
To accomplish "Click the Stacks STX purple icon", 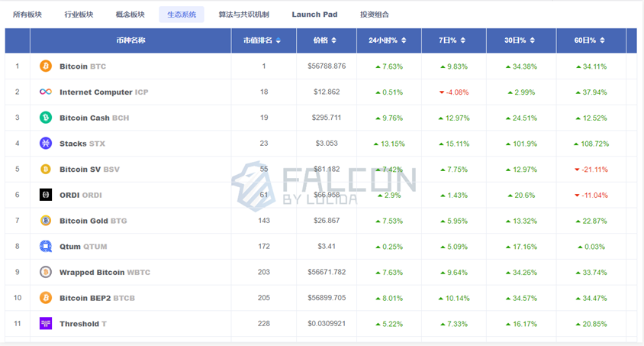I will (x=46, y=144).
